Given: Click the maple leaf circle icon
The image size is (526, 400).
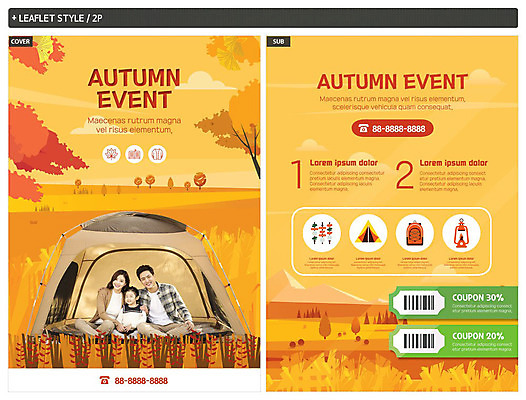Looking at the screenshot, I should (111, 154).
